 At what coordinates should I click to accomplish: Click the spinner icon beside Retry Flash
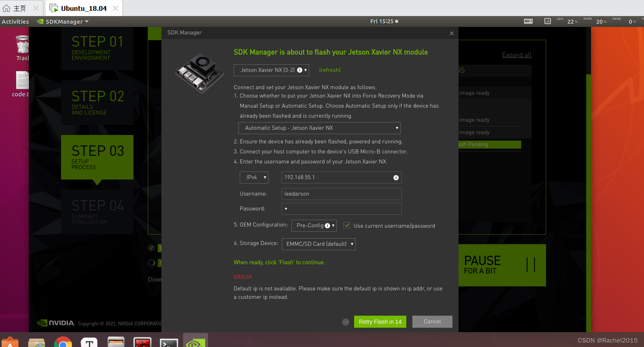(x=346, y=322)
